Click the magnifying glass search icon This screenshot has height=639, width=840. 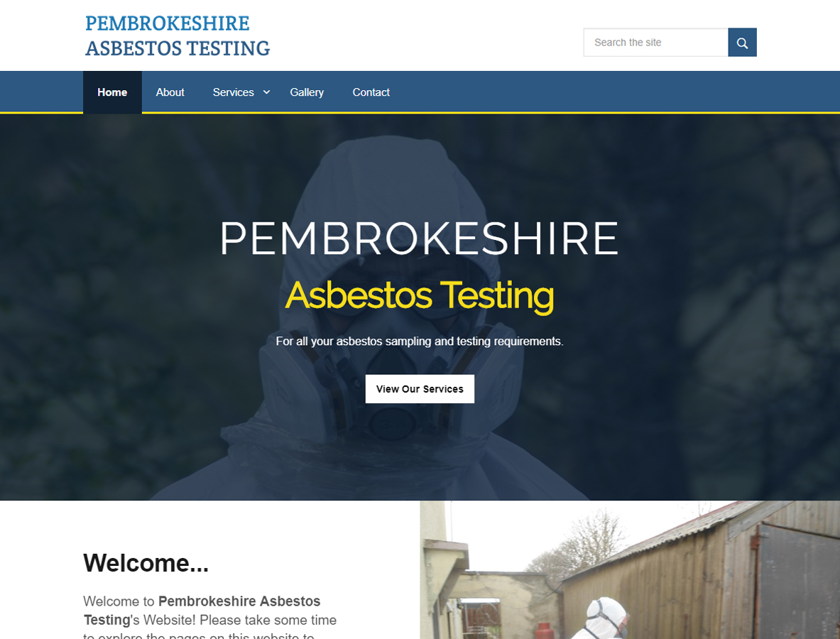coord(742,43)
